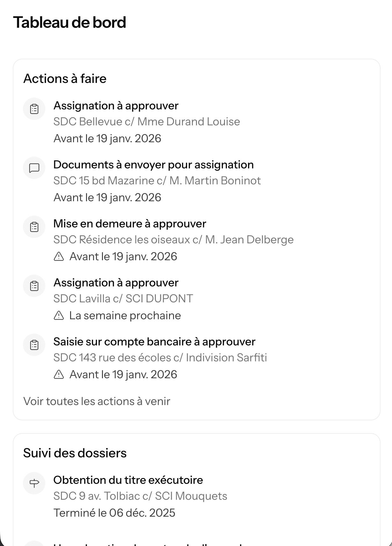Click warning triangle next to La semaine prochaine

coord(59,315)
